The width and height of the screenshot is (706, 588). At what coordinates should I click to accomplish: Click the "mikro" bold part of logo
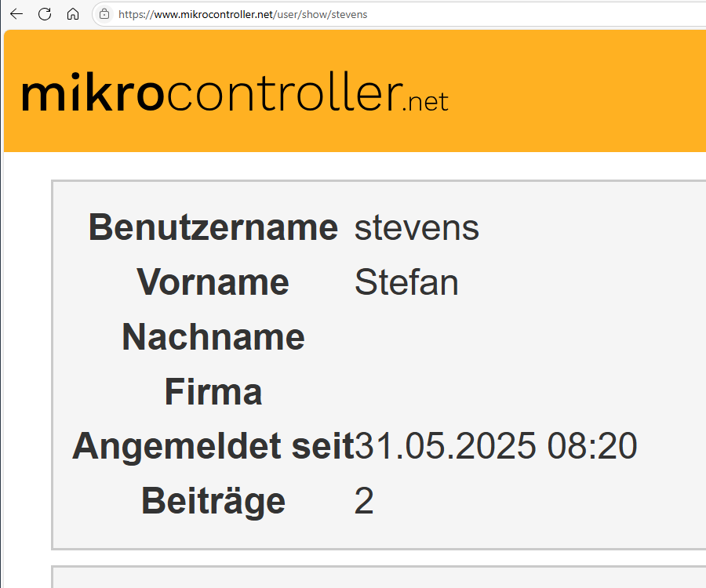[93, 93]
